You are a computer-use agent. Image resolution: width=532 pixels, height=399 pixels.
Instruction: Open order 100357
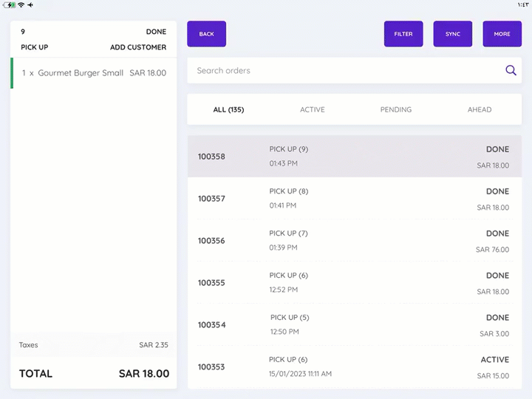[x=354, y=199]
